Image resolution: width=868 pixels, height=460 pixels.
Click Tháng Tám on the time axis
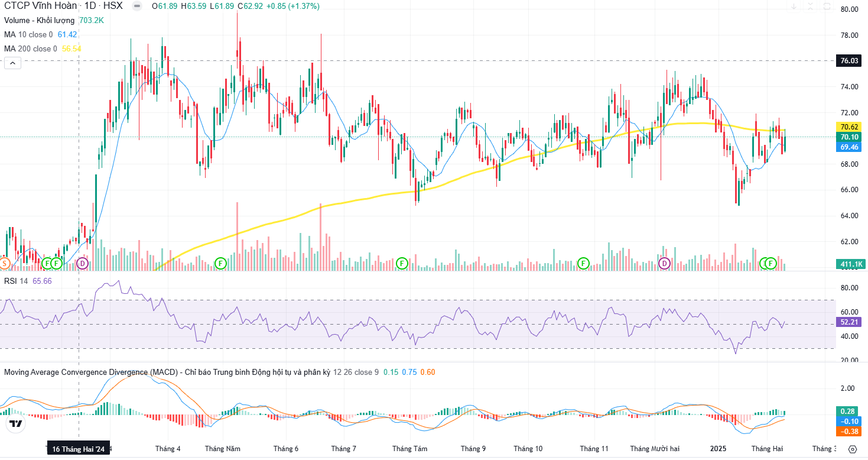[x=409, y=449]
